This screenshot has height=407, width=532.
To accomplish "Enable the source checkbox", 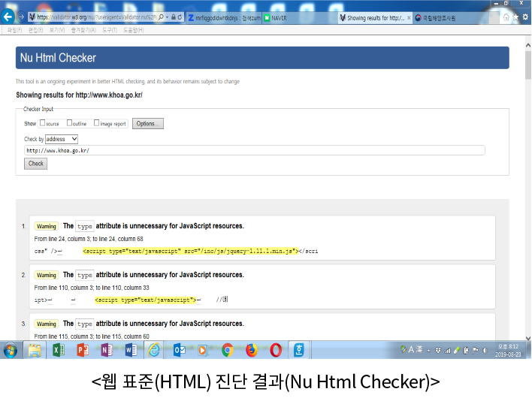I will pos(42,123).
